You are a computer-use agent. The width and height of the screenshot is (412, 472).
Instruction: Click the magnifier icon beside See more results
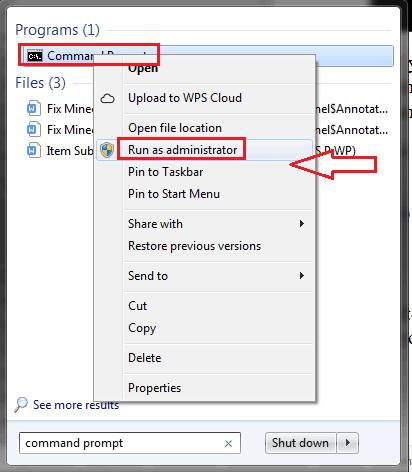click(x=21, y=405)
